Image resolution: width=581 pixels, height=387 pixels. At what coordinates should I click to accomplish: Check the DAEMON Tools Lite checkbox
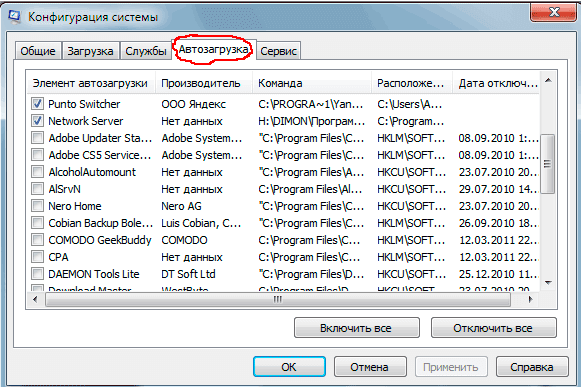[37, 274]
